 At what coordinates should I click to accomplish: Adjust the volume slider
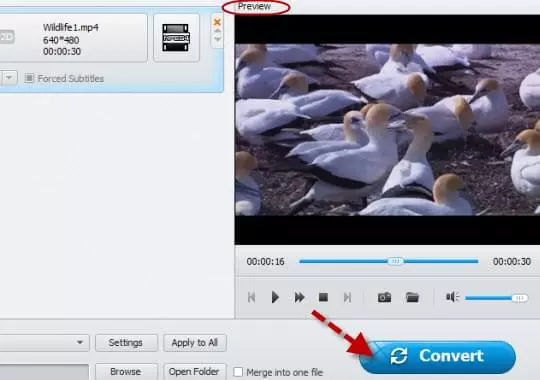click(496, 298)
